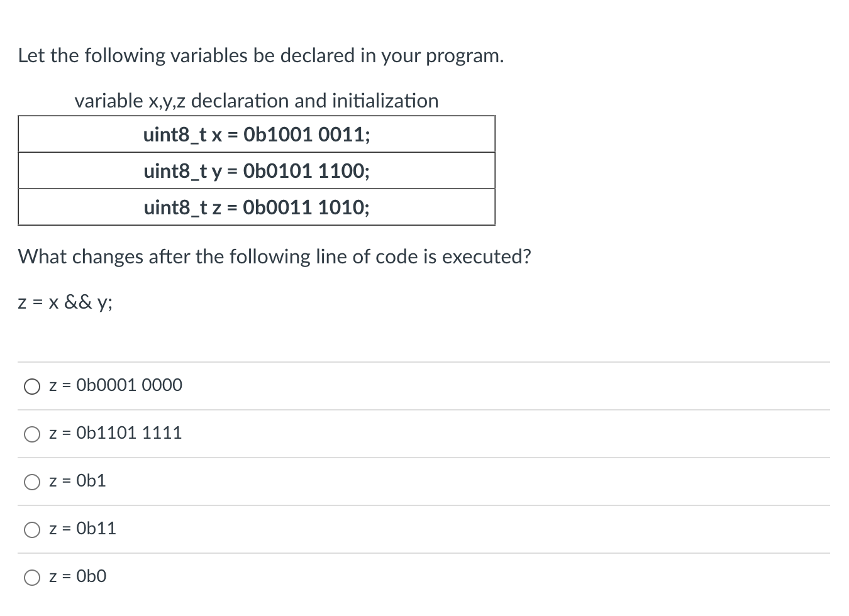
Task: Click the table row declaring uint8_t x
Action: (257, 135)
